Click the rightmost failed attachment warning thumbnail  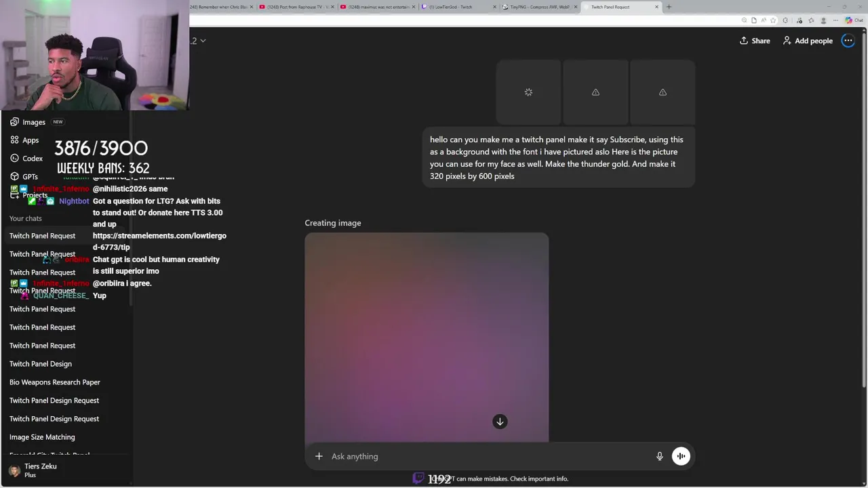(663, 92)
